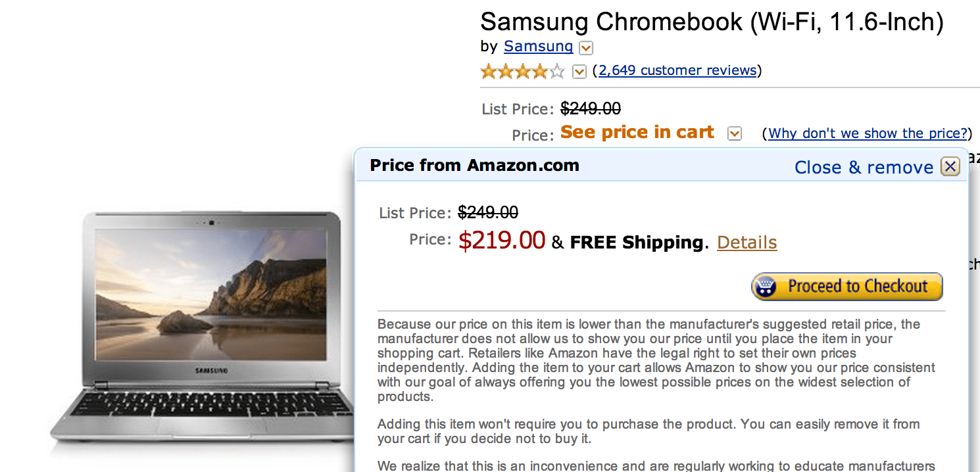
Task: Click the empty fifth star of the rating
Action: (x=556, y=71)
